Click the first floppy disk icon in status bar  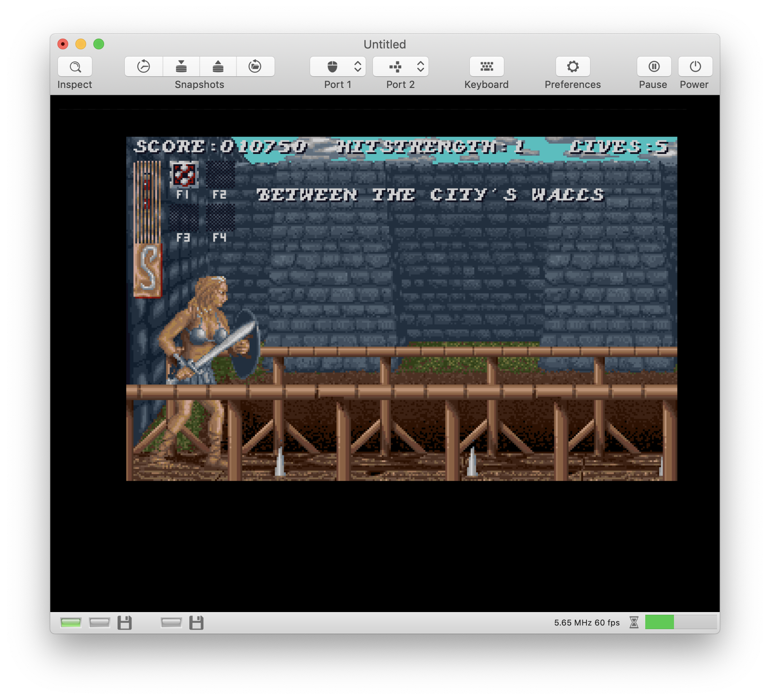click(x=125, y=623)
